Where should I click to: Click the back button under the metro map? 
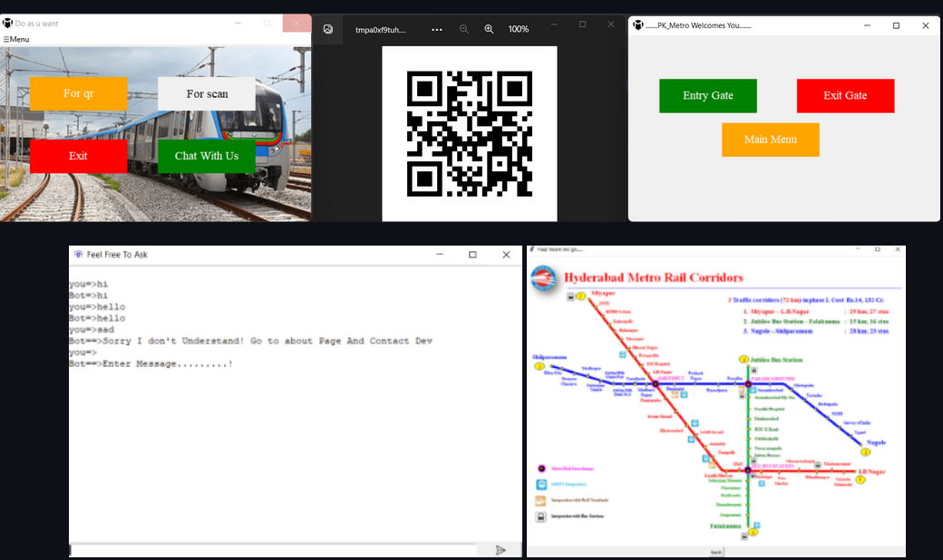pyautogui.click(x=715, y=551)
